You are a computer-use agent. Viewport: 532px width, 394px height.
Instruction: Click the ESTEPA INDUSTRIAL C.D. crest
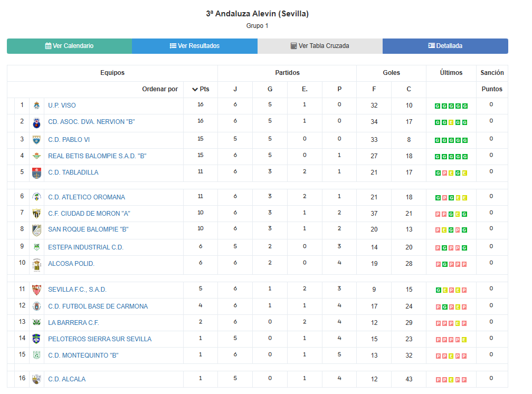point(36,247)
